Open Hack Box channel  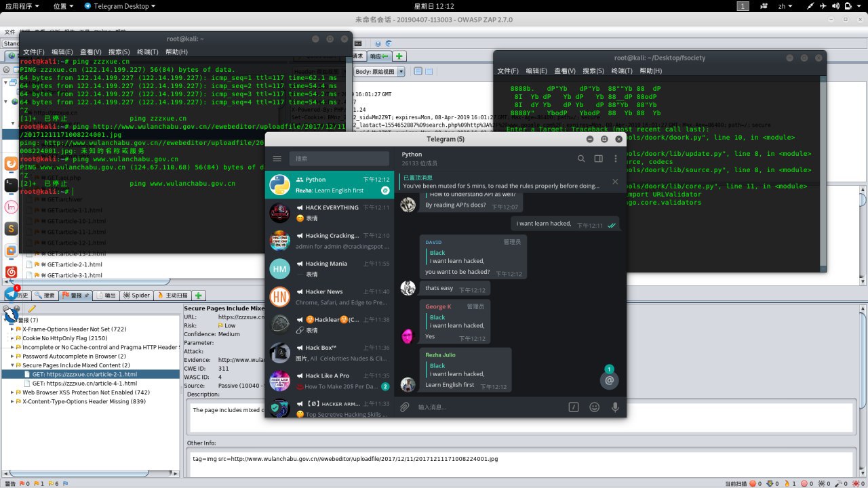(329, 353)
